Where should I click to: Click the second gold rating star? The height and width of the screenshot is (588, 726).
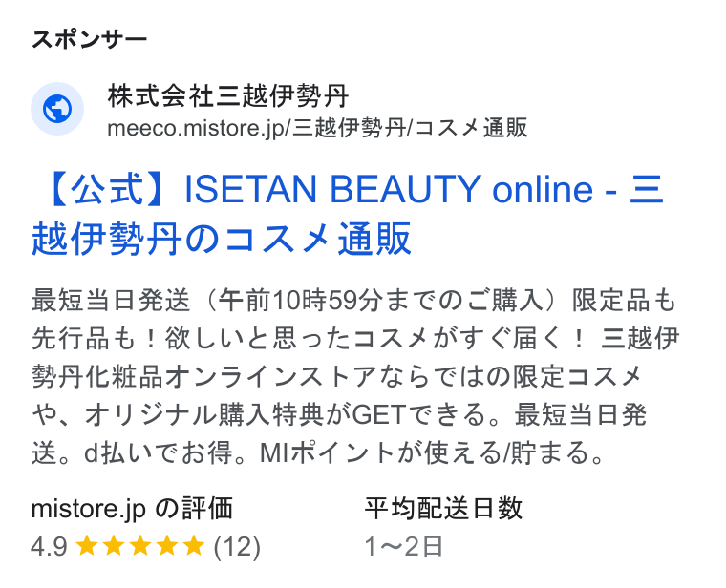click(x=113, y=545)
